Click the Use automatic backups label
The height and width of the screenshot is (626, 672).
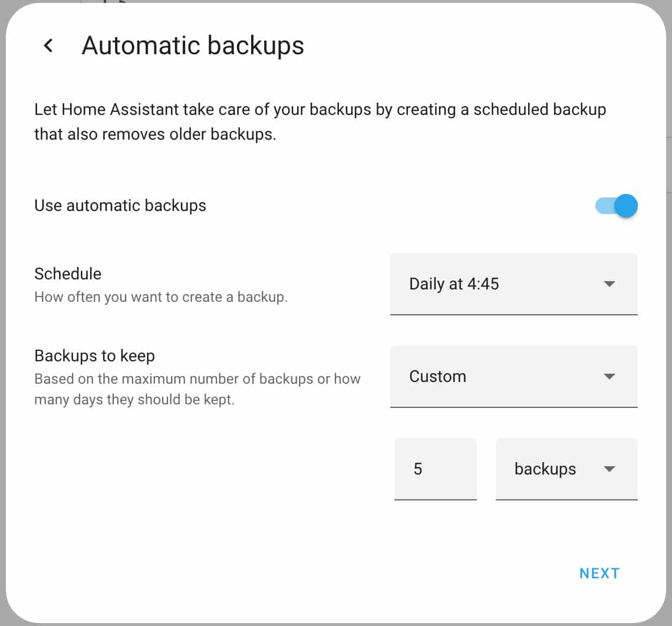[120, 206]
